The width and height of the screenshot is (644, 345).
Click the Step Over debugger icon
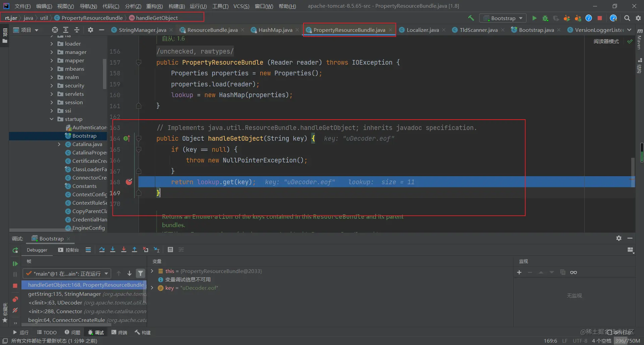point(102,250)
